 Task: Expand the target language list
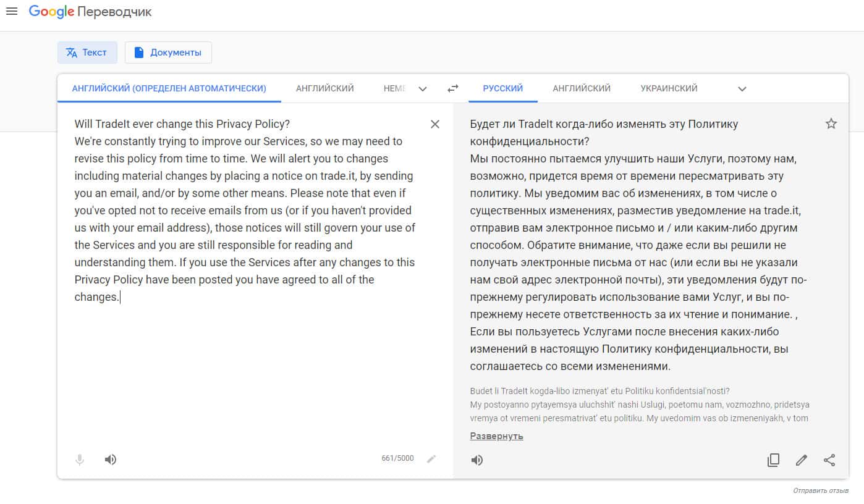pos(742,89)
